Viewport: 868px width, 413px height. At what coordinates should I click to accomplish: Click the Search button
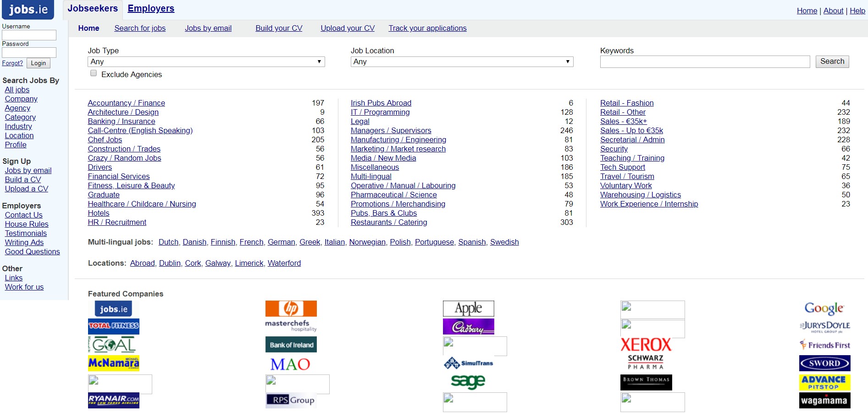click(832, 61)
